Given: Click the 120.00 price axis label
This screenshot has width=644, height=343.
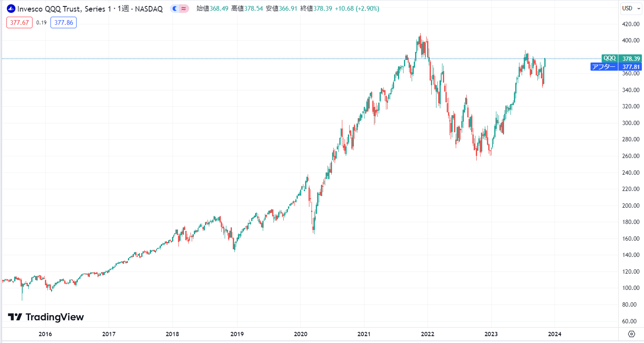Looking at the screenshot, I should (x=631, y=271).
